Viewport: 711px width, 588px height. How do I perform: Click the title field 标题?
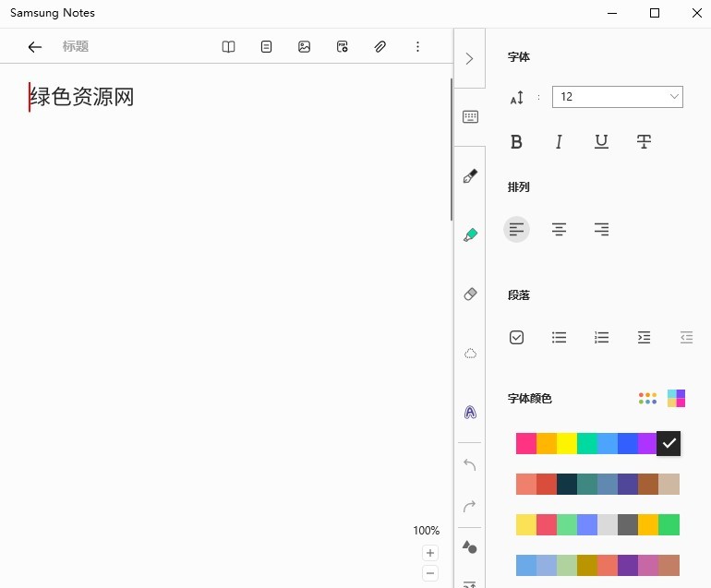(x=76, y=47)
